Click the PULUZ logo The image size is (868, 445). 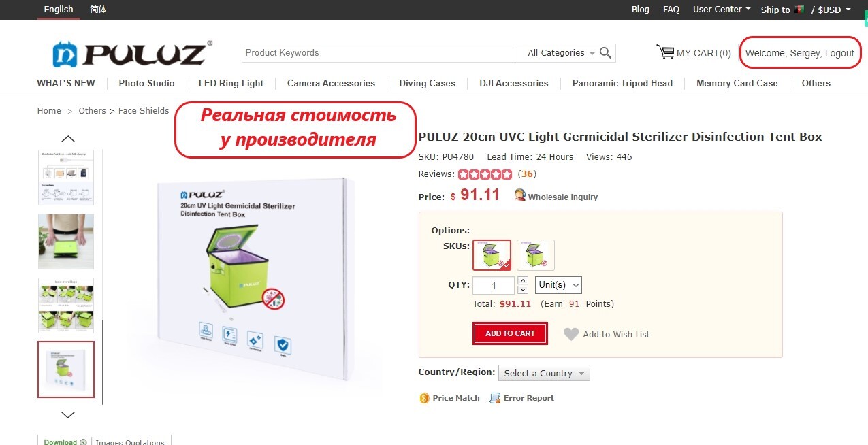[133, 54]
